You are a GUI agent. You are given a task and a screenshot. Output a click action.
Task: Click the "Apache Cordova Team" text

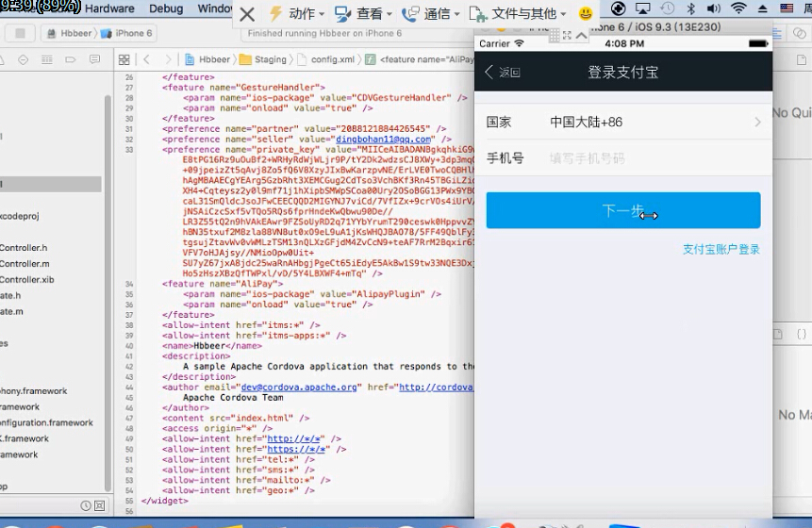pyautogui.click(x=233, y=398)
